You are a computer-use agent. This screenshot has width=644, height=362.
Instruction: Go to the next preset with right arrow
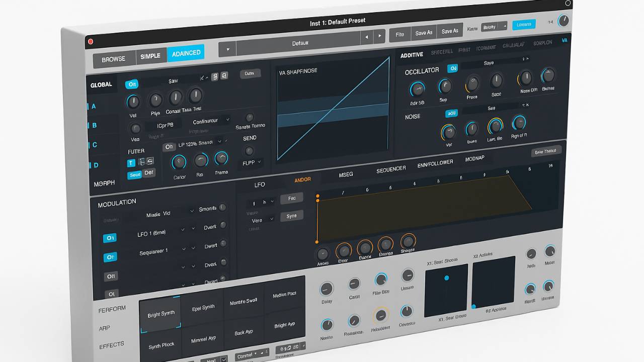click(380, 37)
